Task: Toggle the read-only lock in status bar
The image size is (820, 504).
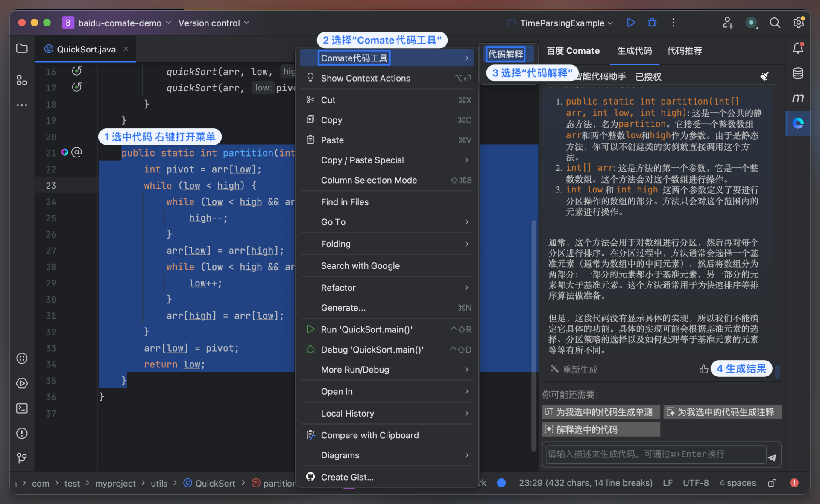Action: 772,483
